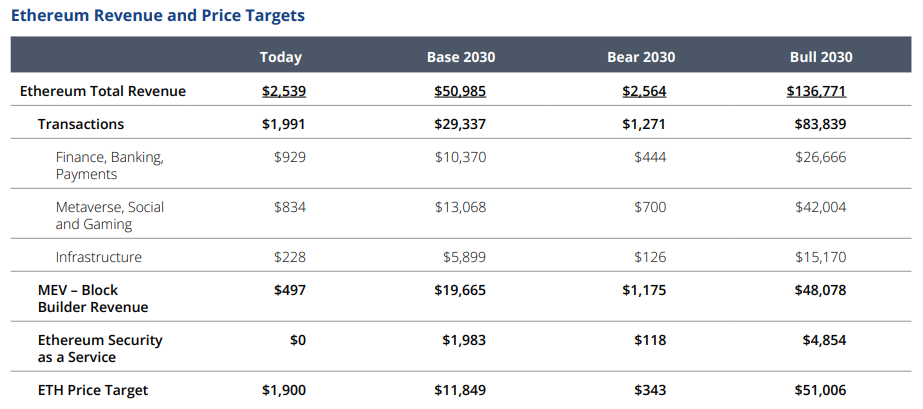The width and height of the screenshot is (923, 409).
Task: Select the "Ethereum Total Revenue" row label
Action: point(103,91)
